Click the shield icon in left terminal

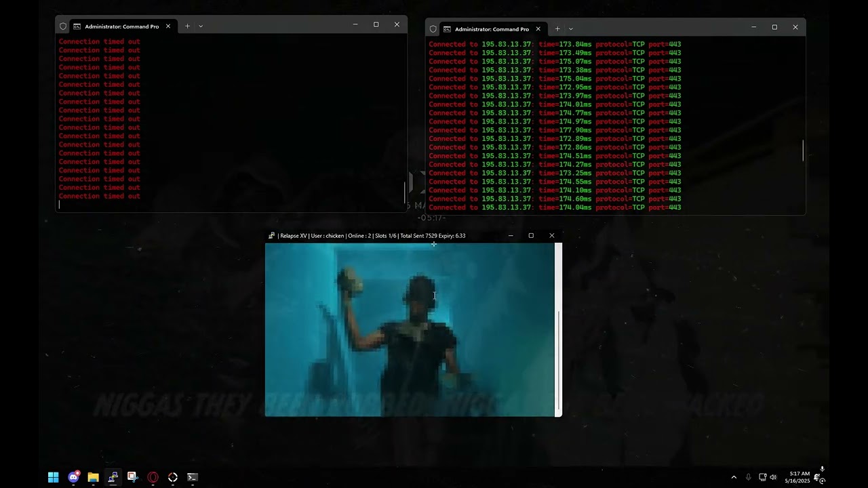coord(63,26)
